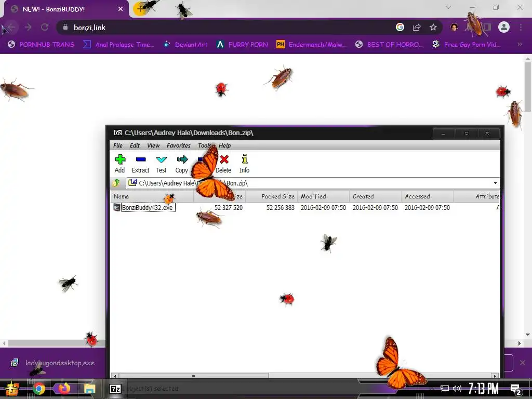Screen dimensions: 532x399
Task: Click the avatar extension icon beside the star
Action: coord(454,27)
